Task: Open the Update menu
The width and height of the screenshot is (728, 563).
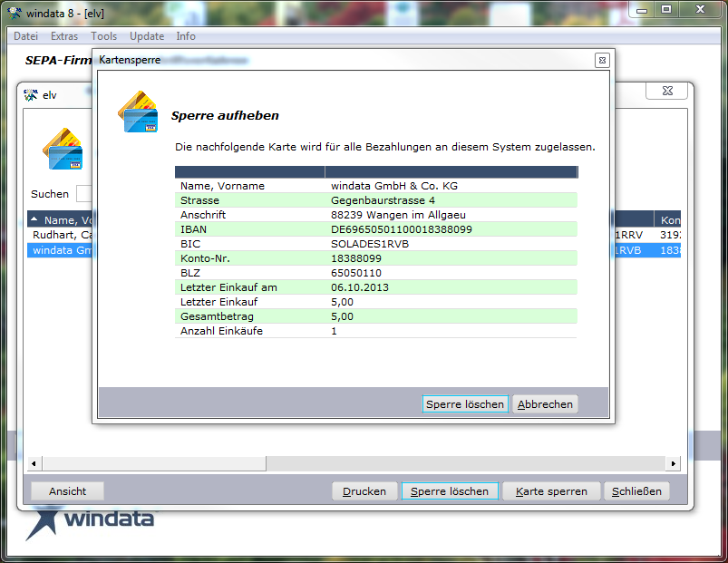Action: [147, 36]
